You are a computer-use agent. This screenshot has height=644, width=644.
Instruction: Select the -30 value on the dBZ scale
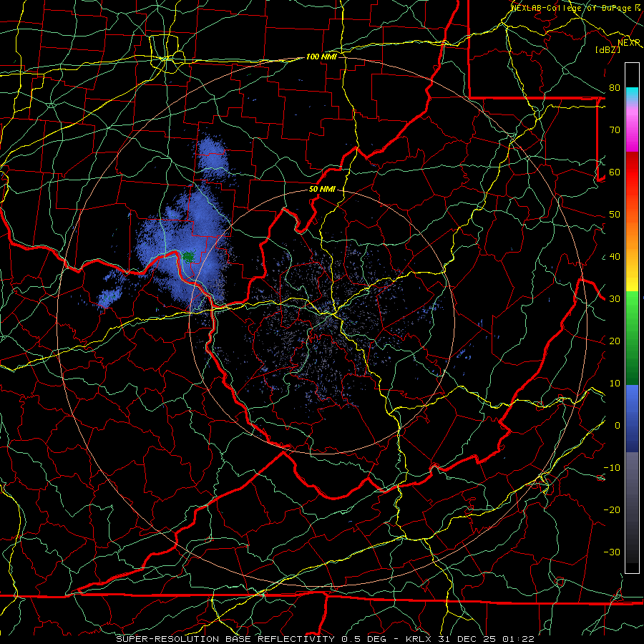click(612, 552)
